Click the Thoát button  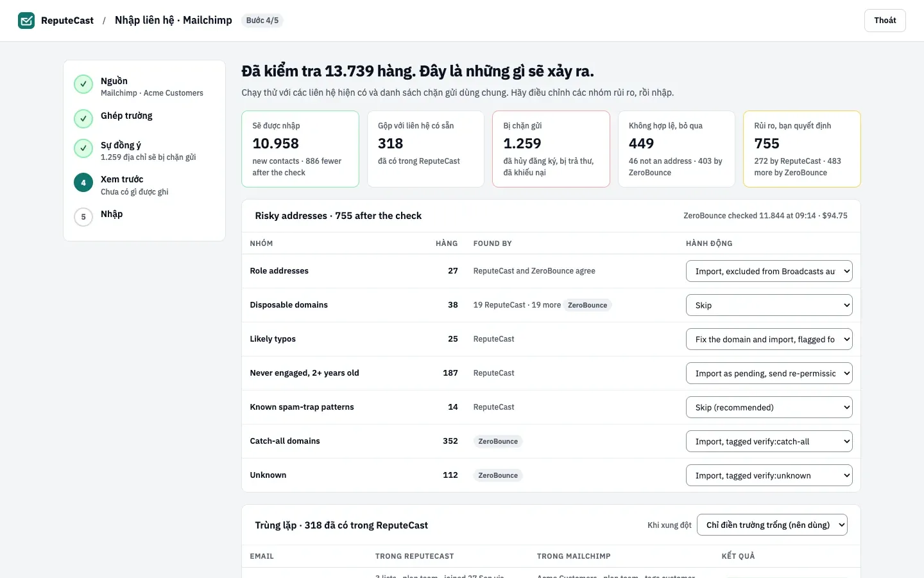885,21
